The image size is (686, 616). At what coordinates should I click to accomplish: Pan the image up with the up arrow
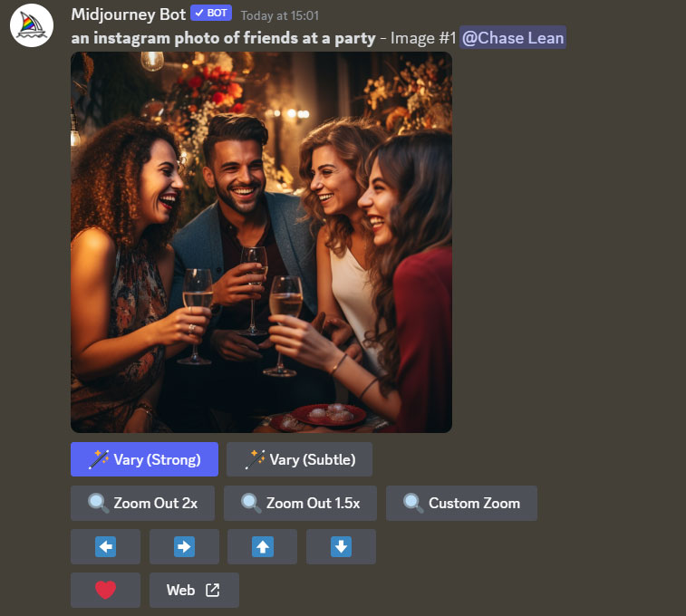(x=263, y=546)
